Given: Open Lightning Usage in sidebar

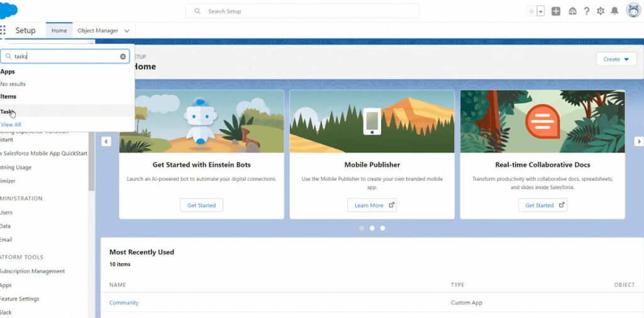Looking at the screenshot, I should [16, 168].
